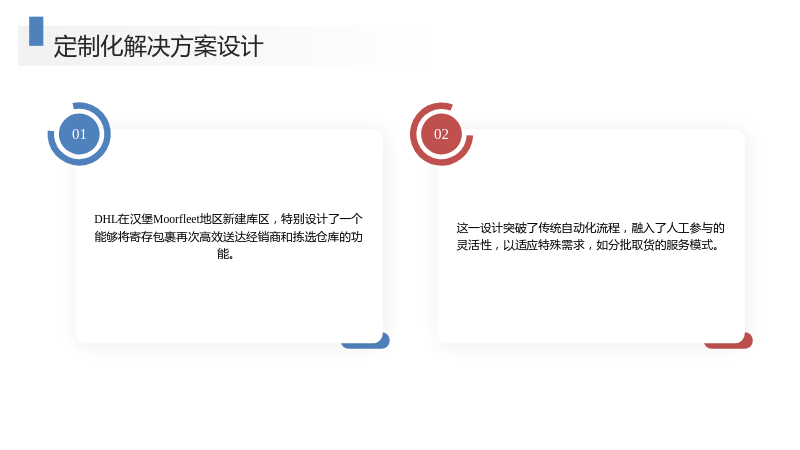Click the blank area above the first card's text
800x450 pixels.
(x=229, y=173)
